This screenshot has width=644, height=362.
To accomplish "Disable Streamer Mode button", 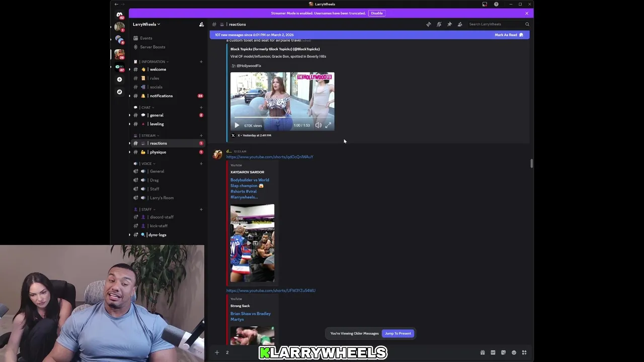I will pyautogui.click(x=377, y=13).
